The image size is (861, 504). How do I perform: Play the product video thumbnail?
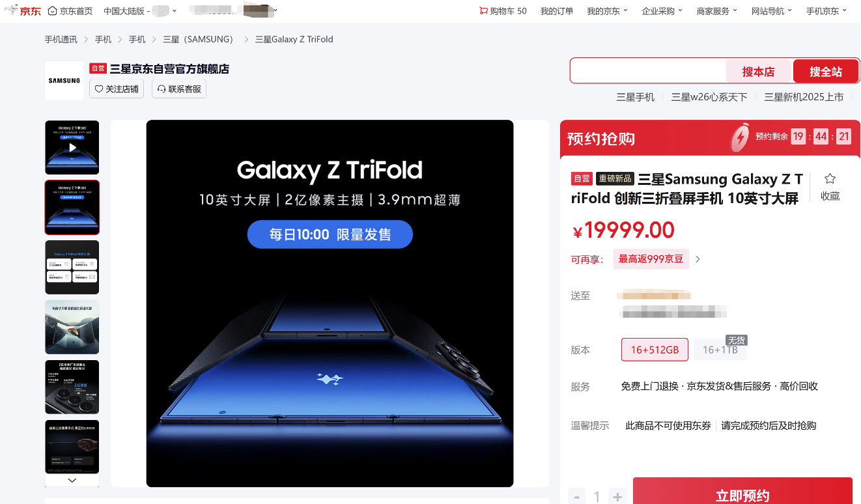tap(72, 147)
